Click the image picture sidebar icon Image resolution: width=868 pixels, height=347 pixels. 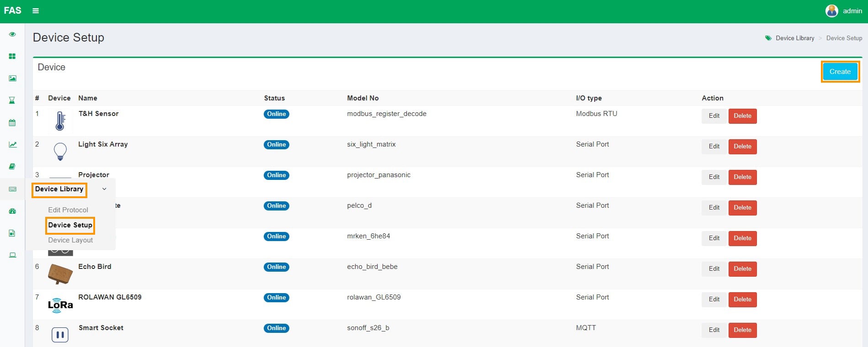12,79
